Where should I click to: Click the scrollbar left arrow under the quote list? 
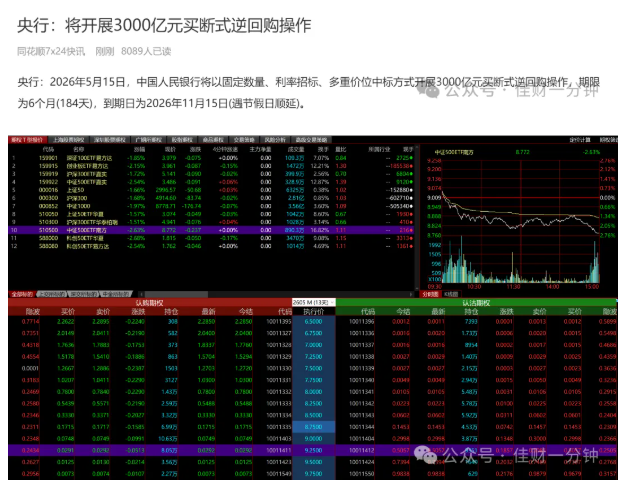coord(141,294)
